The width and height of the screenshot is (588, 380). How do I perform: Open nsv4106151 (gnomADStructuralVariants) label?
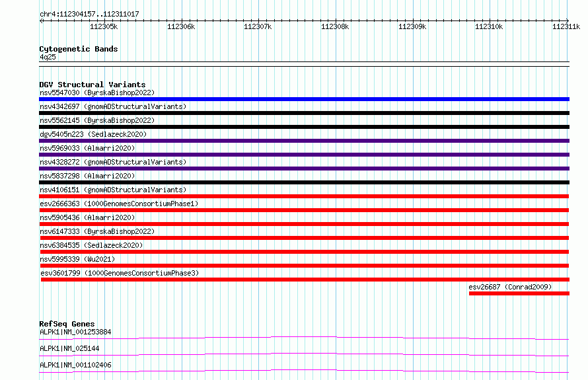(x=113, y=190)
